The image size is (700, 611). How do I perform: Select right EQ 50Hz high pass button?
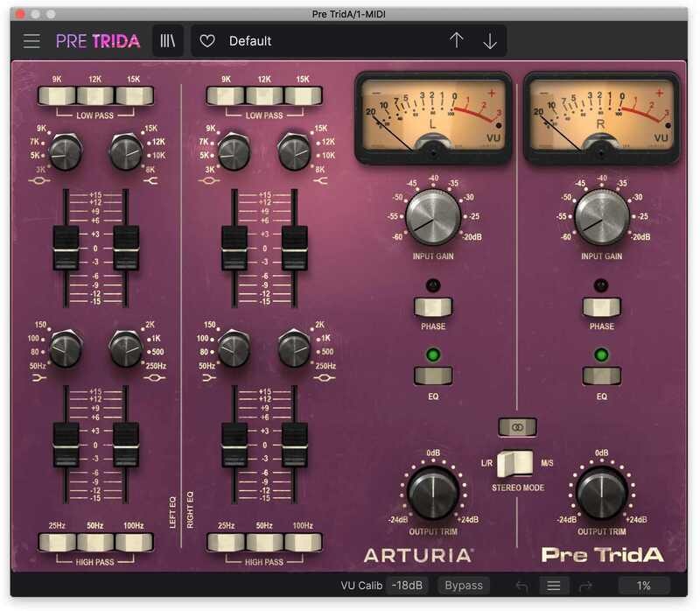click(263, 543)
